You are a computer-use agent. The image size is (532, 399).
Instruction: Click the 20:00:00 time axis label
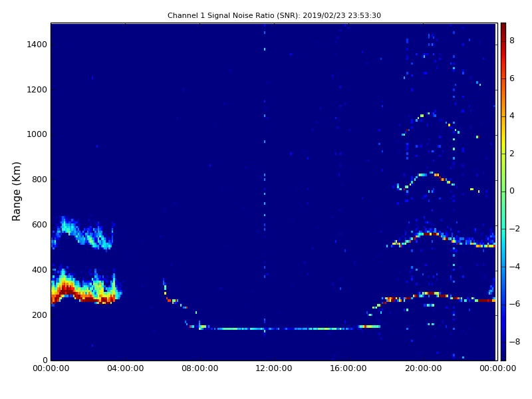(x=423, y=368)
